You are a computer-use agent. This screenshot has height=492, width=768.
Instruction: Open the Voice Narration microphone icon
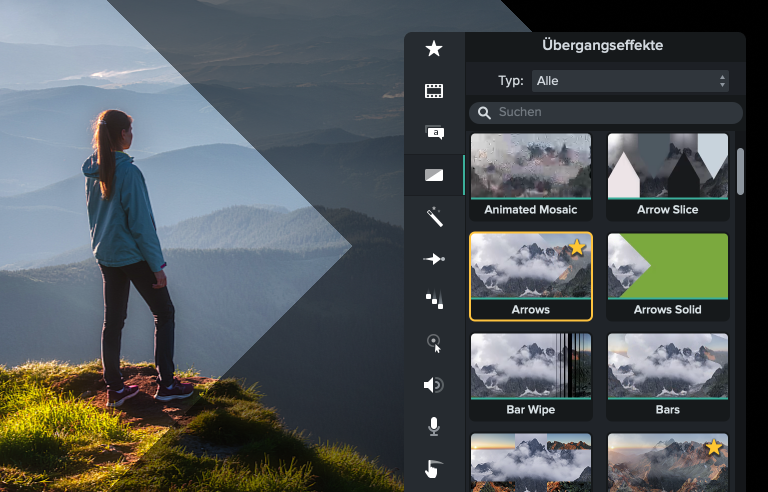[433, 426]
